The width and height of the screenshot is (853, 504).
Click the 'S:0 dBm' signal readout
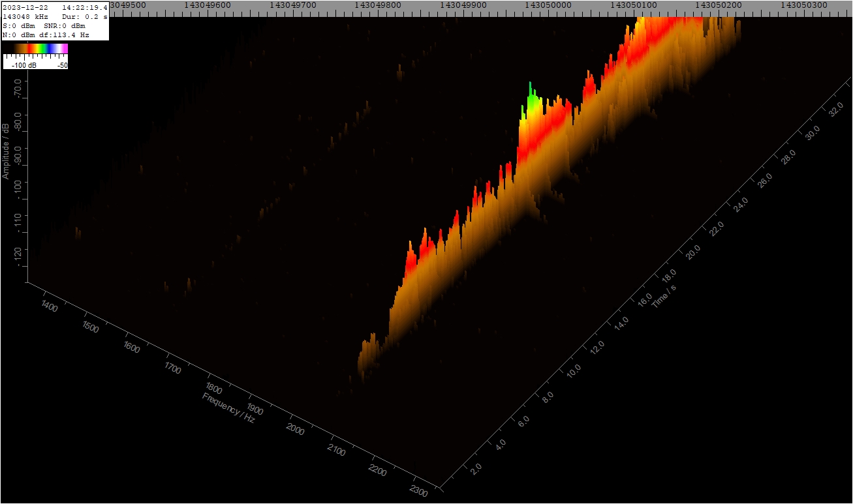[18, 26]
